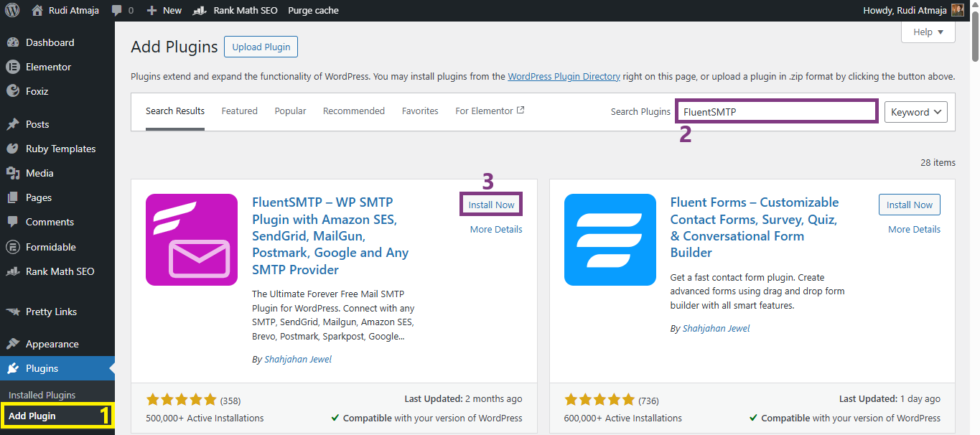Click the Search Plugins input field
This screenshot has width=980, height=435.
[x=777, y=111]
